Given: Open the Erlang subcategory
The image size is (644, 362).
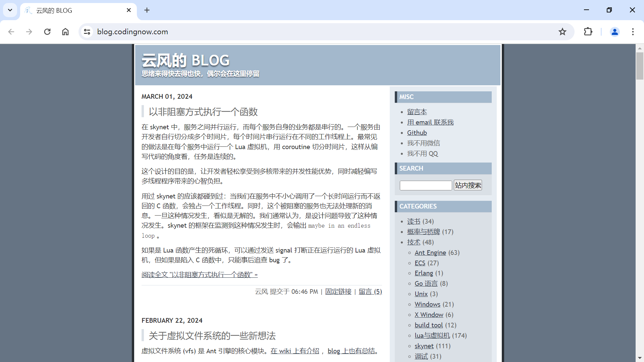Looking at the screenshot, I should tap(424, 273).
